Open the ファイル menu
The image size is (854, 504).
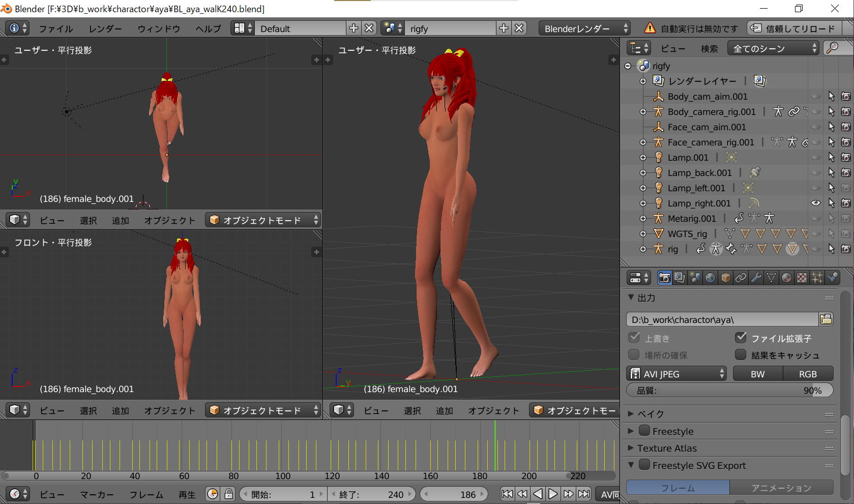(56, 28)
